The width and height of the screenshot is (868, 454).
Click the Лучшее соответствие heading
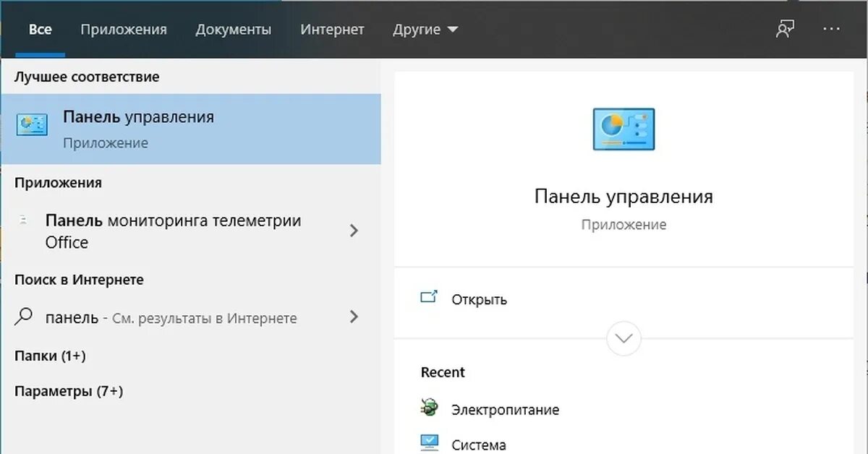87,77
